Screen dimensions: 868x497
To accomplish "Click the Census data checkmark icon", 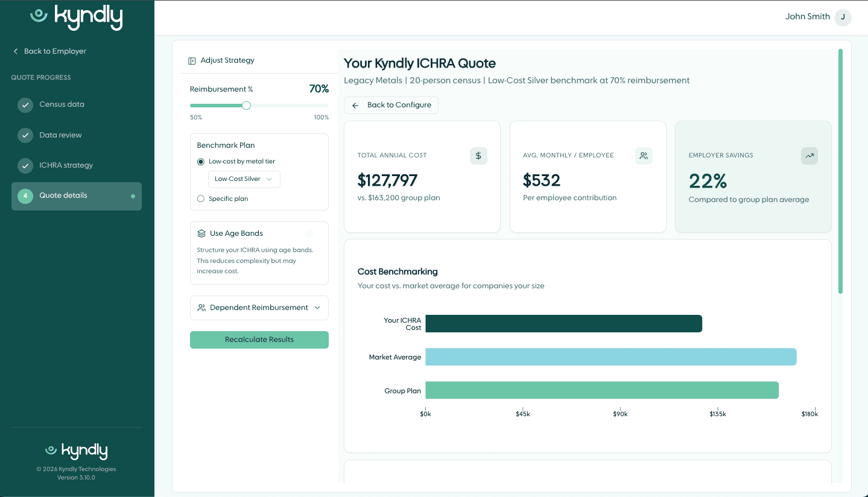I will [x=25, y=105].
